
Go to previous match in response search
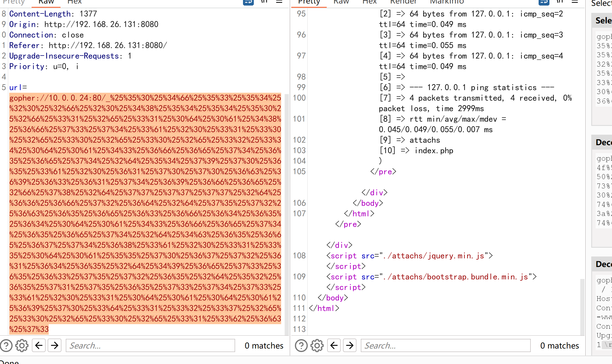(334, 346)
